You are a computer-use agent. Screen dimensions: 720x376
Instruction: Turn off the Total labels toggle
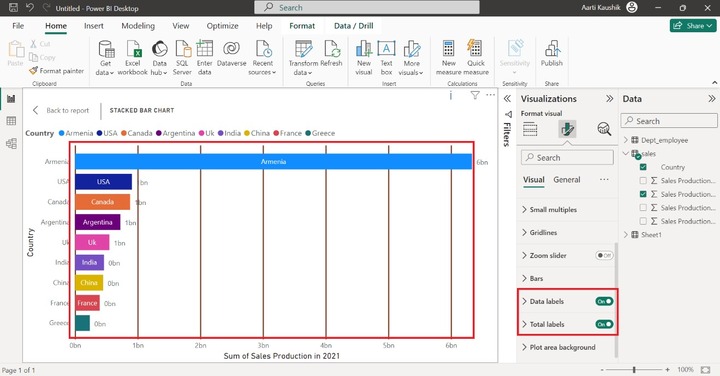click(x=604, y=324)
